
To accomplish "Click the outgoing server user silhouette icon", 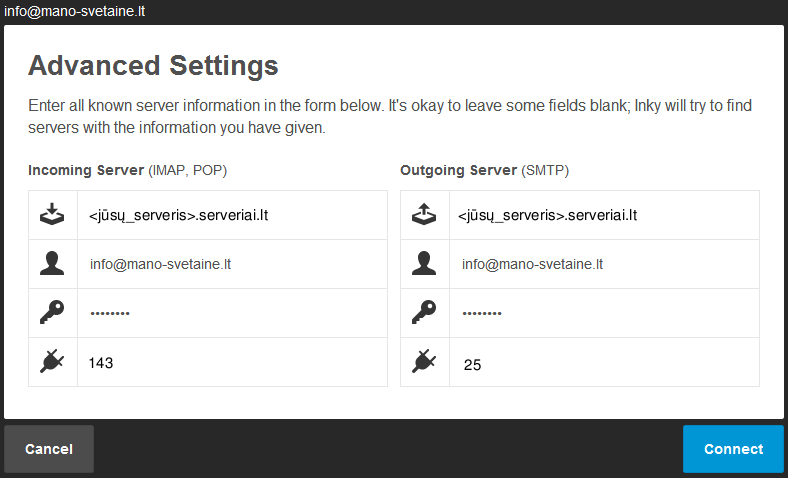I will tap(424, 264).
